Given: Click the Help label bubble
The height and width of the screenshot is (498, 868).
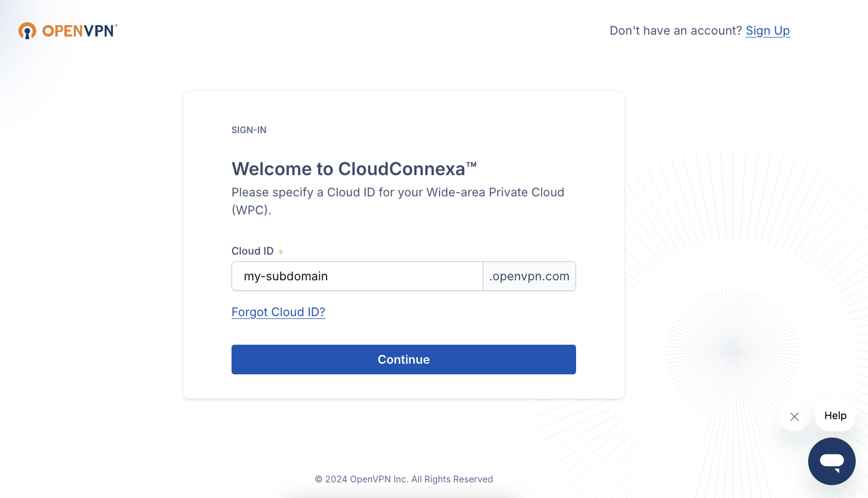Looking at the screenshot, I should (x=836, y=416).
